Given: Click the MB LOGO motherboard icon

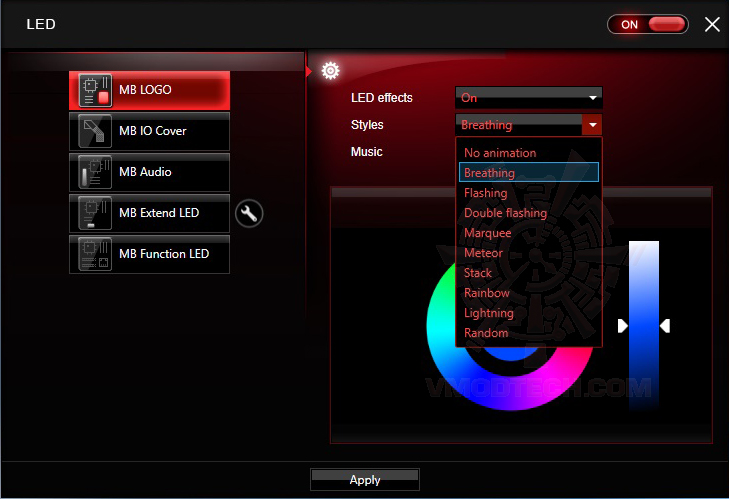Looking at the screenshot, I should pos(95,90).
